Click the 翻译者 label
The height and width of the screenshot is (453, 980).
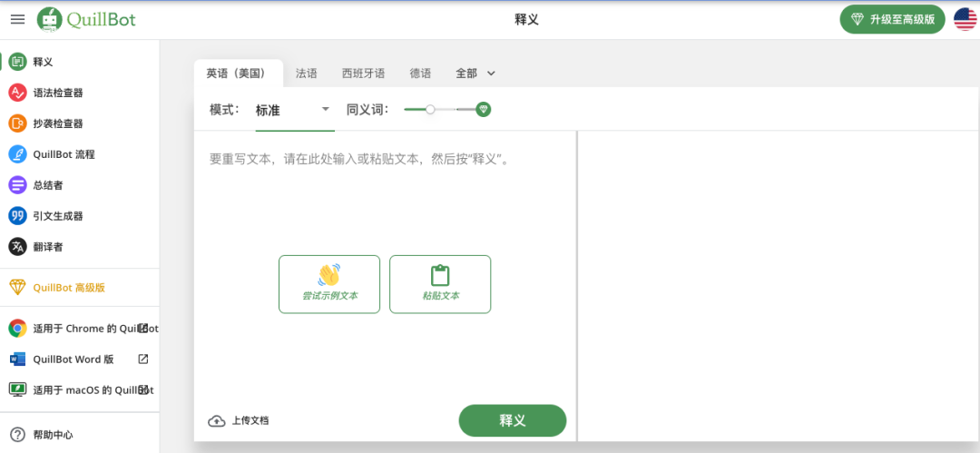coord(48,247)
